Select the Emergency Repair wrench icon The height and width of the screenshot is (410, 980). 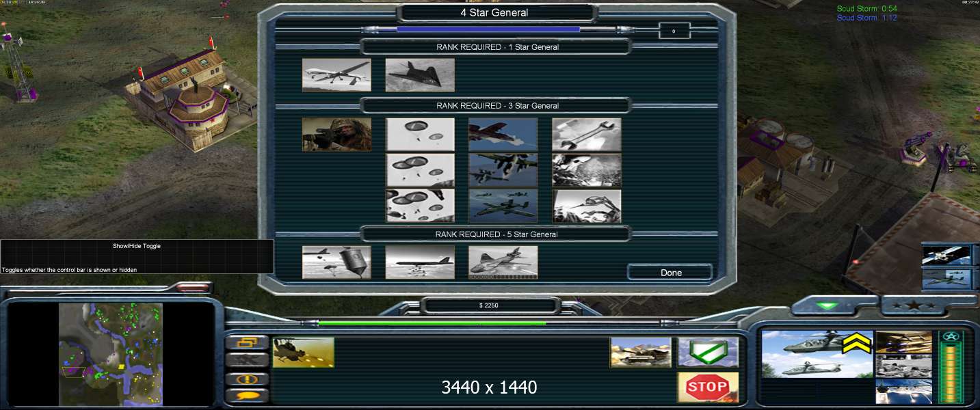pyautogui.click(x=587, y=135)
